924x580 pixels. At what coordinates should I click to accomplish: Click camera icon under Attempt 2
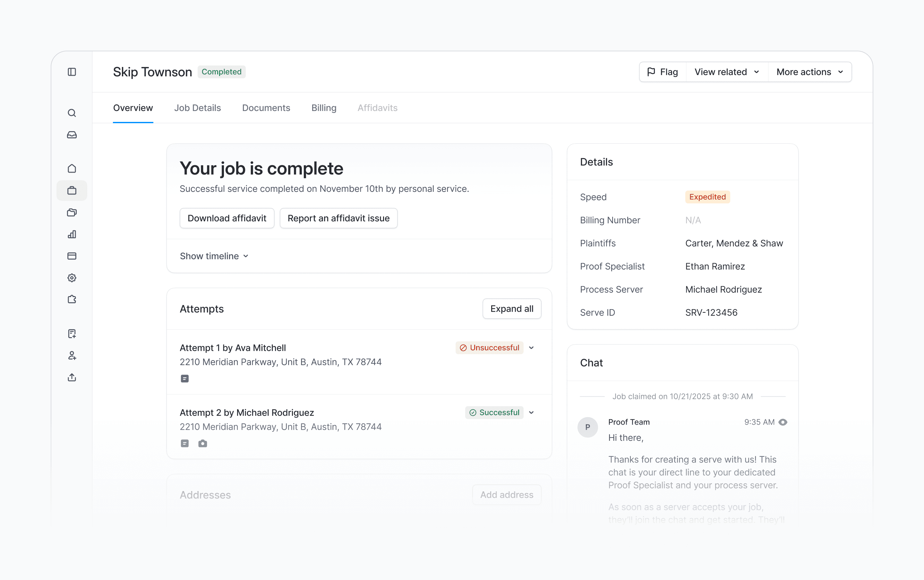202,443
